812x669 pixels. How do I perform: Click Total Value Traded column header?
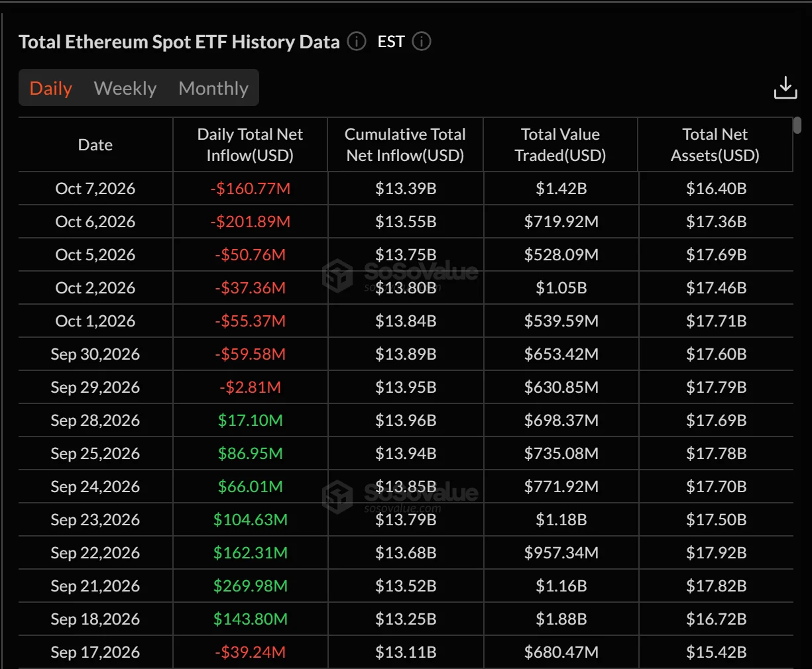click(561, 145)
